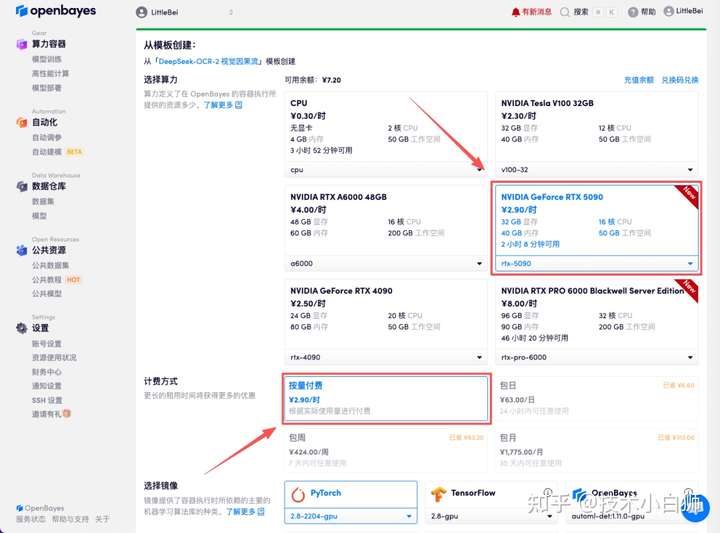
Task: Click the search magnifier icon
Action: pyautogui.click(x=564, y=12)
